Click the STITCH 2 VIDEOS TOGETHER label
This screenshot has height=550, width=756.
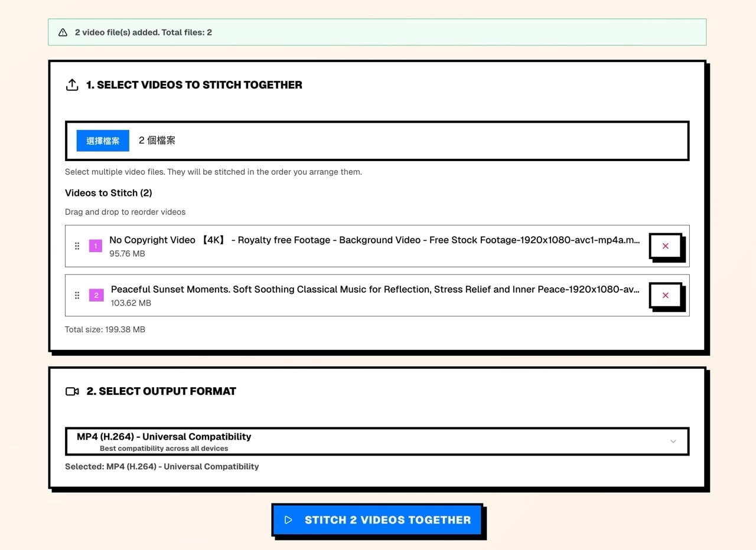click(387, 520)
